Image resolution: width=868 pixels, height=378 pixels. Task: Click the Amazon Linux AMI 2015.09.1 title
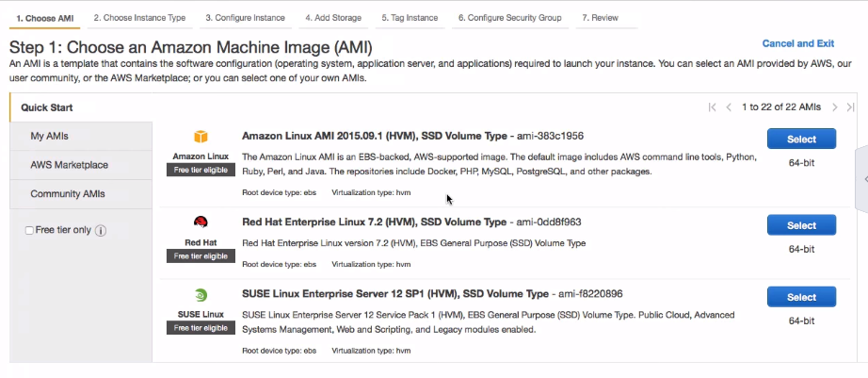[374, 136]
